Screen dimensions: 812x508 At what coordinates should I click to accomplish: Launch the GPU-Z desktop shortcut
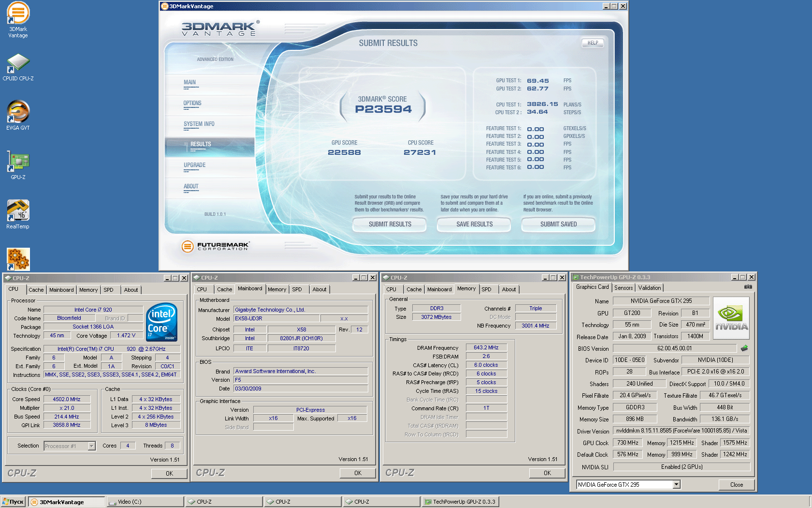point(18,165)
